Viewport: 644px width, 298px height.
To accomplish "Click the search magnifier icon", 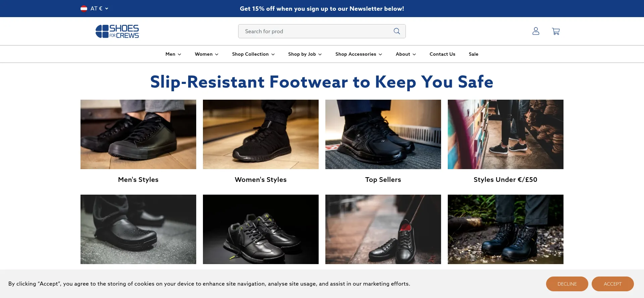I will [x=397, y=31].
